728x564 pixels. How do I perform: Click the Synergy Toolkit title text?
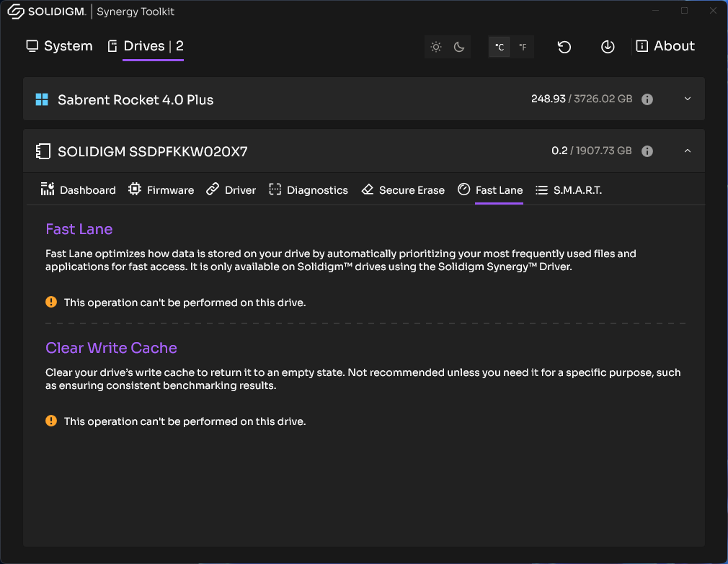[136, 12]
